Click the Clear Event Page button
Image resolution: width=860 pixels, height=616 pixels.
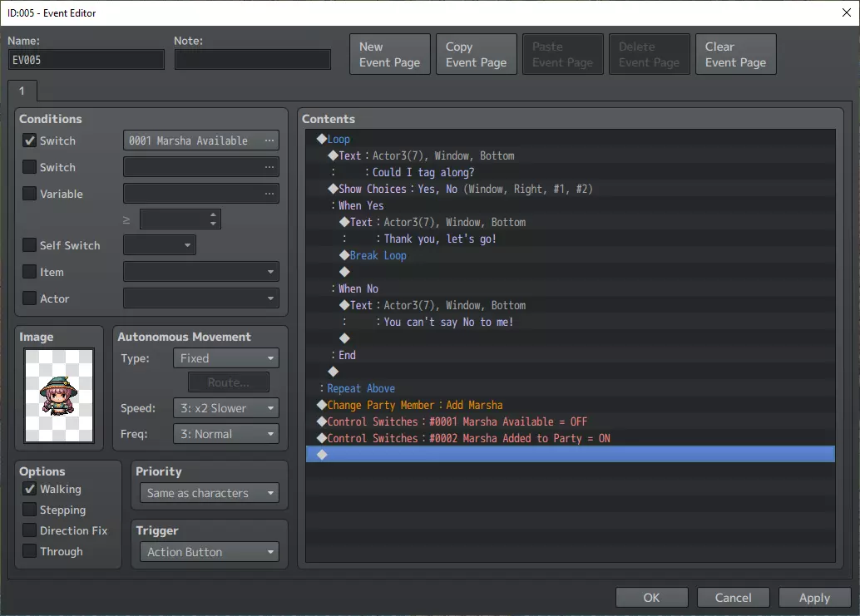tap(735, 55)
